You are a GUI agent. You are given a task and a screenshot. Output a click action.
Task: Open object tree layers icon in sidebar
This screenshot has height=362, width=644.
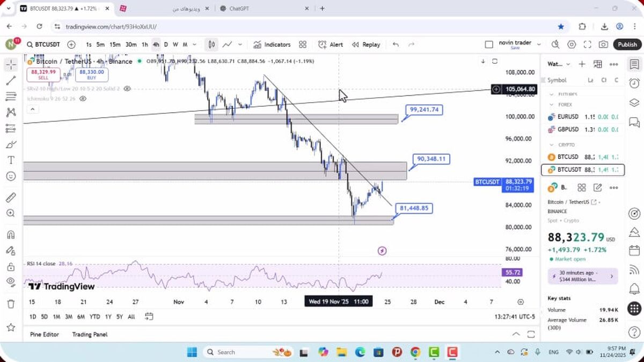[634, 103]
